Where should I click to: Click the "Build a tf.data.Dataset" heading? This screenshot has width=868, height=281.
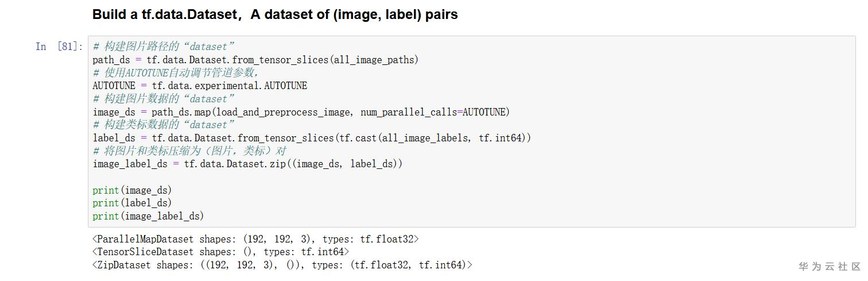coord(275,15)
